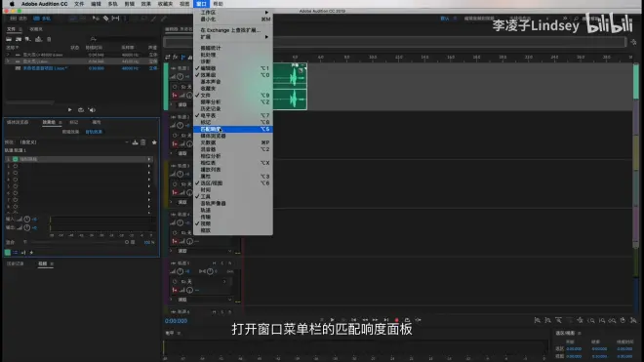Click the Open File icon in Files panel
Image resolution: width=644 pixels, height=362 pixels.
(9, 39)
